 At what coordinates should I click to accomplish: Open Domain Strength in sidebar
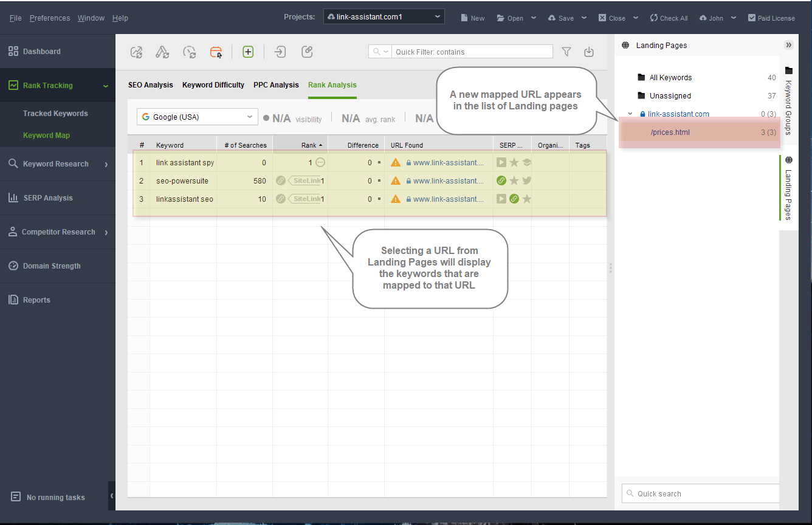(58, 266)
